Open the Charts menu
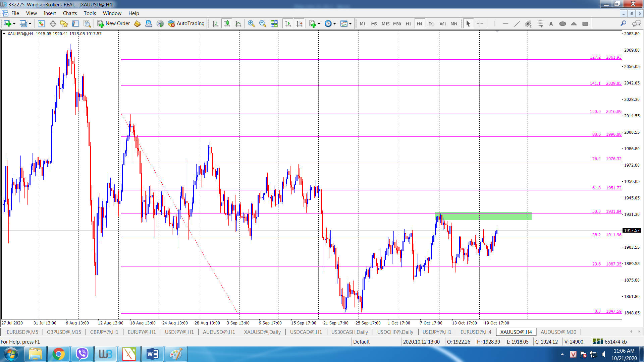 (70, 13)
